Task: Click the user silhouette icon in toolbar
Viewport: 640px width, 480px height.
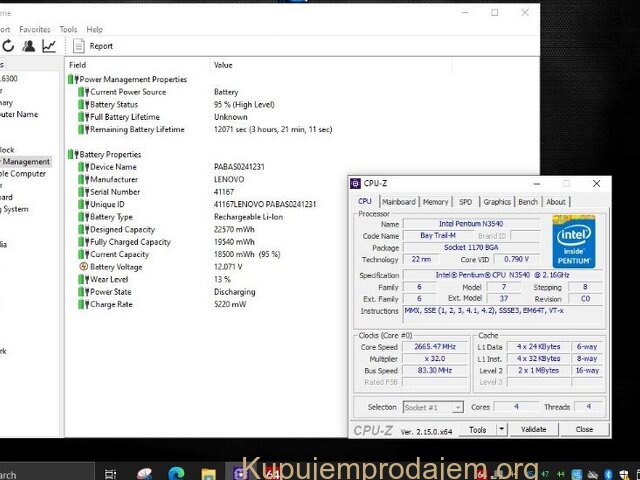Action: [x=28, y=46]
